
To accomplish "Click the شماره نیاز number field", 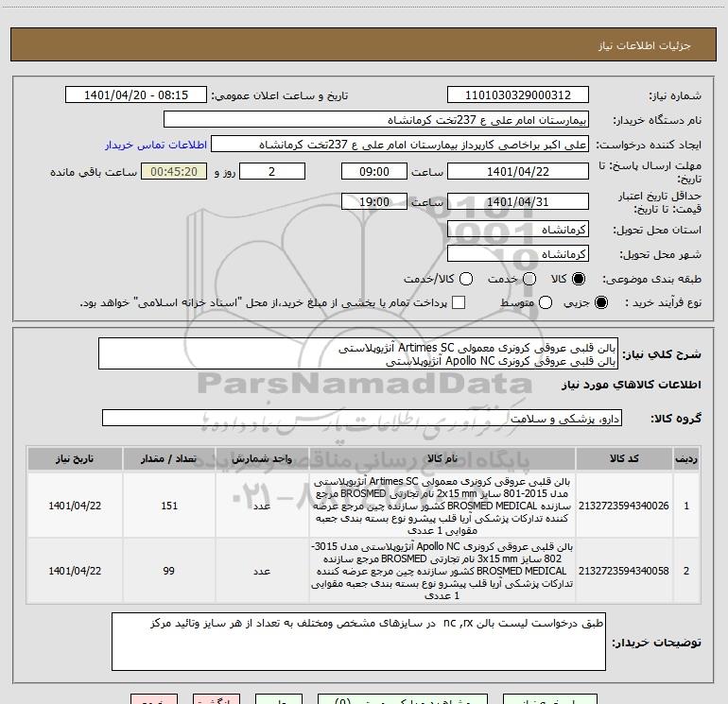I will [518, 95].
